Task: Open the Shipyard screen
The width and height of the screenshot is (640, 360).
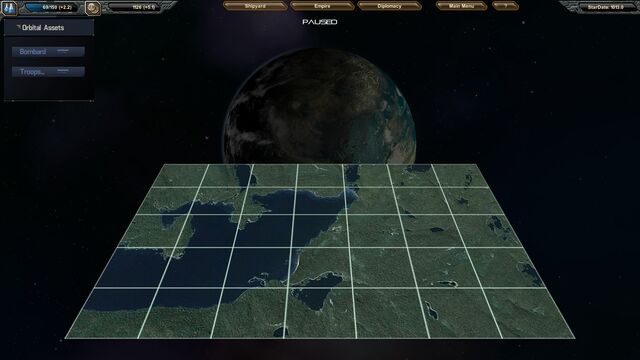Action: click(255, 6)
